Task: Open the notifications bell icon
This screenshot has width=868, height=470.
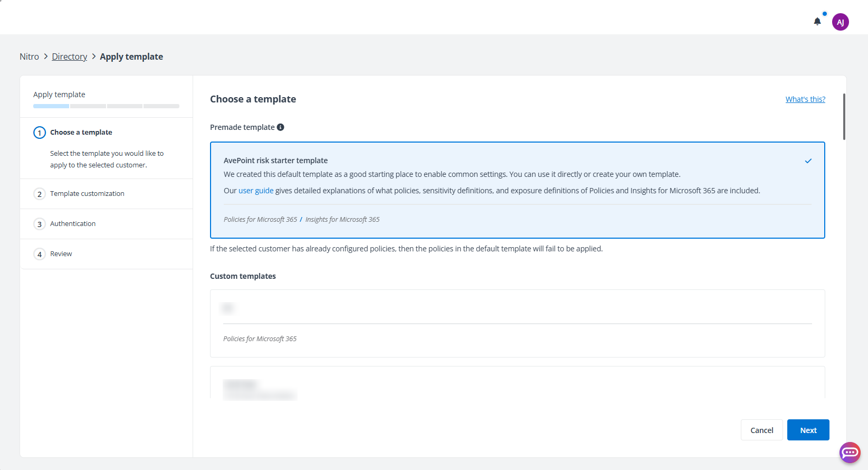Action: tap(817, 22)
